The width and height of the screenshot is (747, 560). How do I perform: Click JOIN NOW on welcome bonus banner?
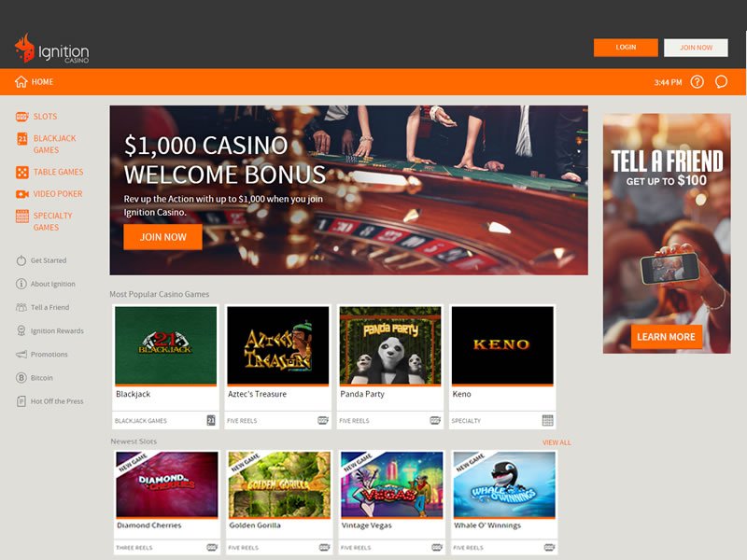pyautogui.click(x=162, y=237)
